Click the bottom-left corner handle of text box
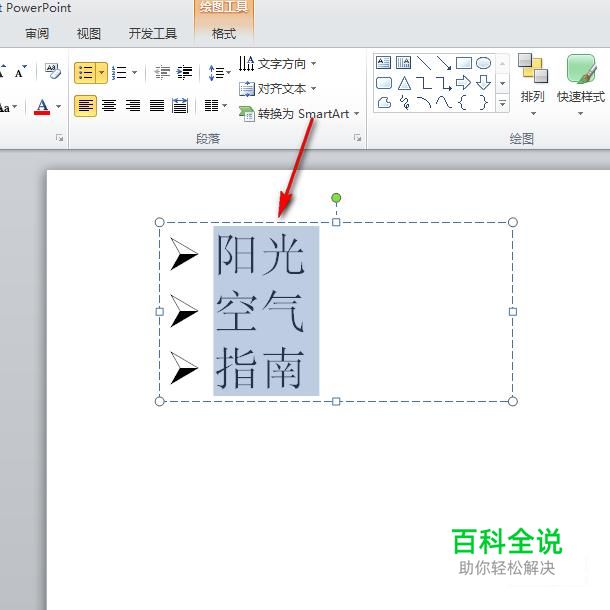The width and height of the screenshot is (610, 610). (160, 401)
